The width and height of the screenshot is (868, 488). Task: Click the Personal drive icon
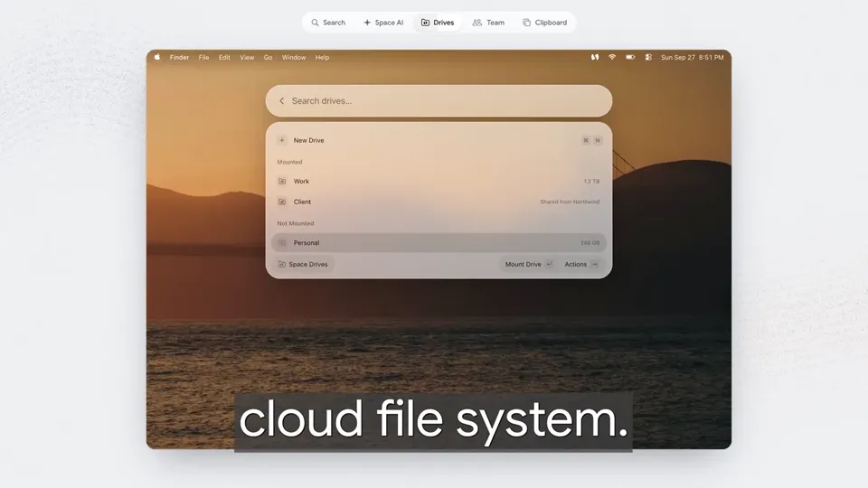tap(282, 243)
